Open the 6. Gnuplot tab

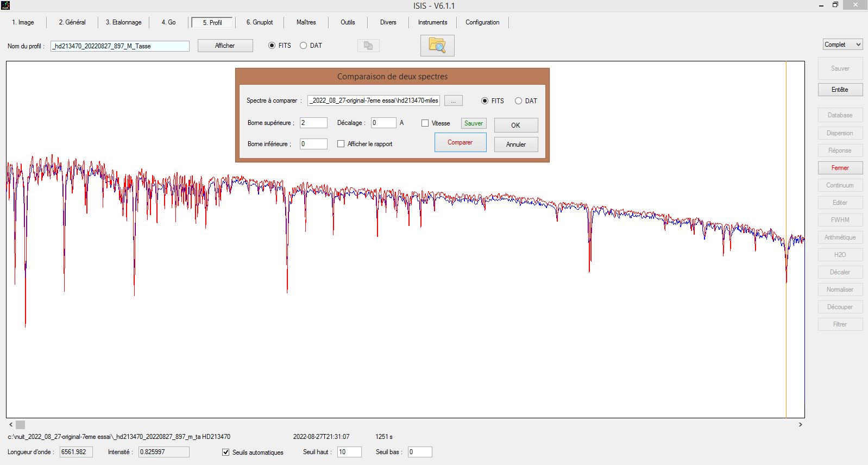click(x=259, y=22)
